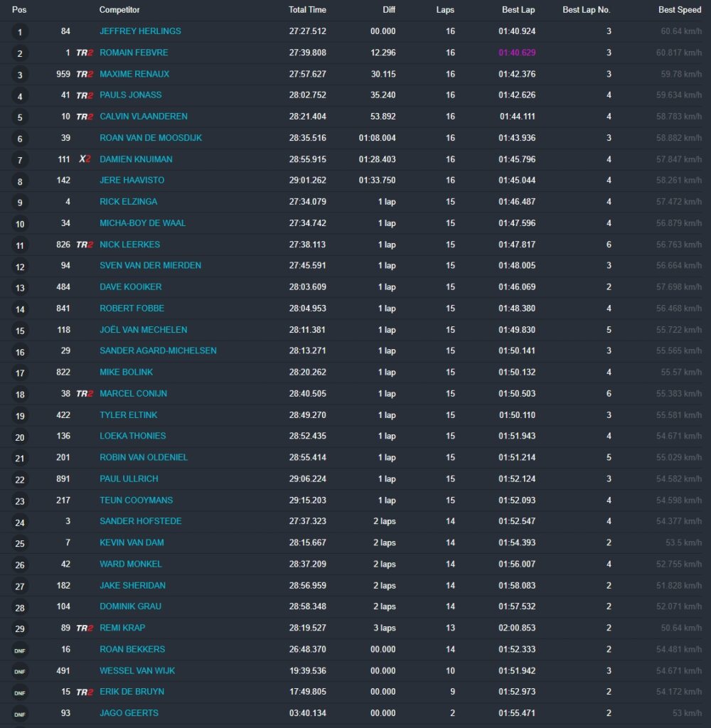Sort by the Best Lap column header
The image size is (711, 728).
pyautogui.click(x=518, y=10)
